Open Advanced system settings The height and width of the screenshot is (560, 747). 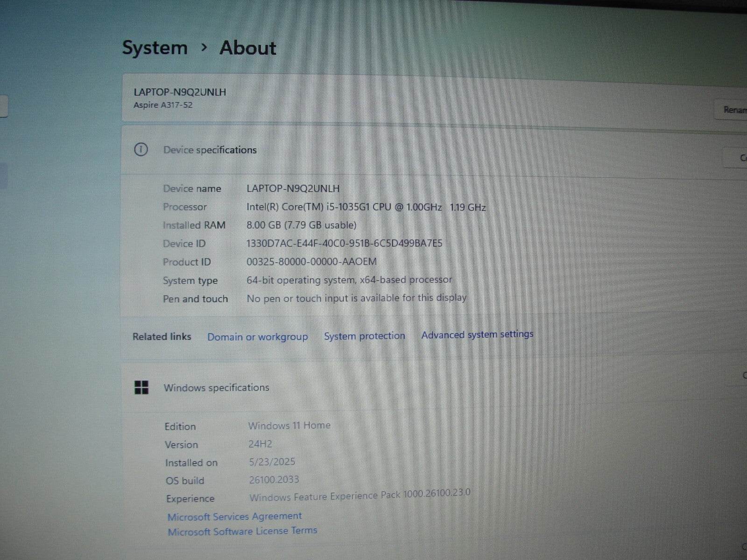477,334
